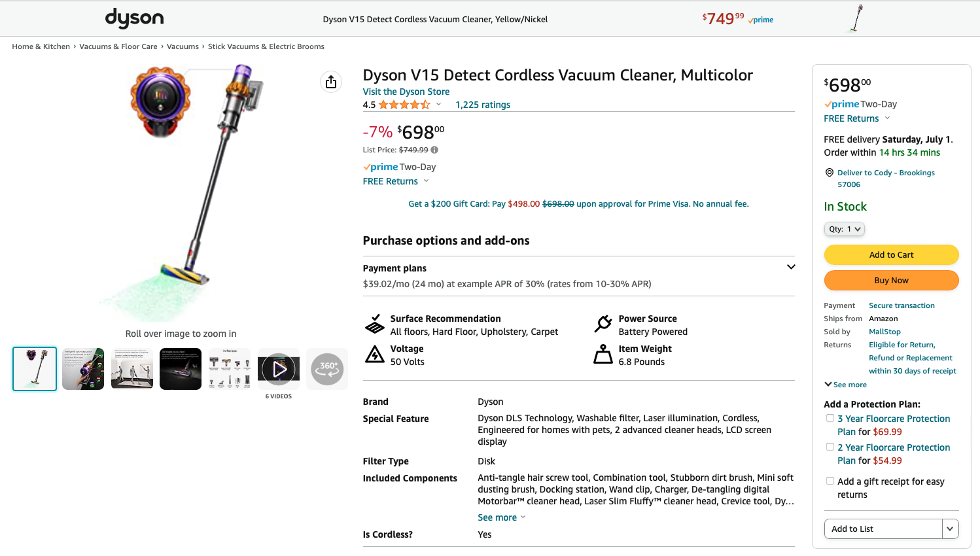The width and height of the screenshot is (980, 556).
Task: Open Add to List dropdown arrow
Action: 950,529
